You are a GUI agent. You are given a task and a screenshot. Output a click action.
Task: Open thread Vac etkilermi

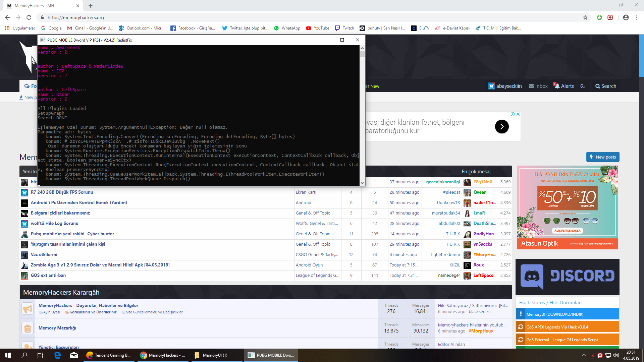click(44, 254)
